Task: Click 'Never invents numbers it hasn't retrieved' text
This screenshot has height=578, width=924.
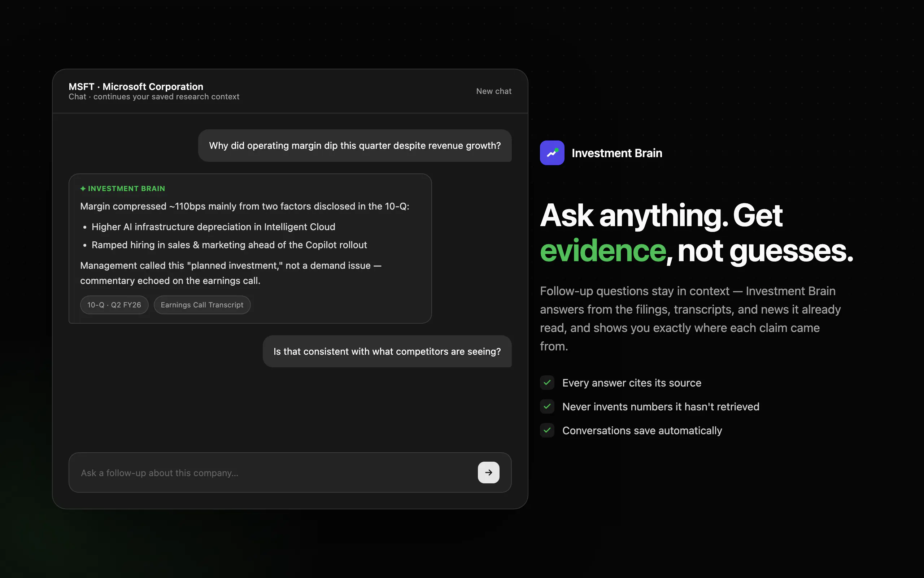Action: click(x=661, y=407)
